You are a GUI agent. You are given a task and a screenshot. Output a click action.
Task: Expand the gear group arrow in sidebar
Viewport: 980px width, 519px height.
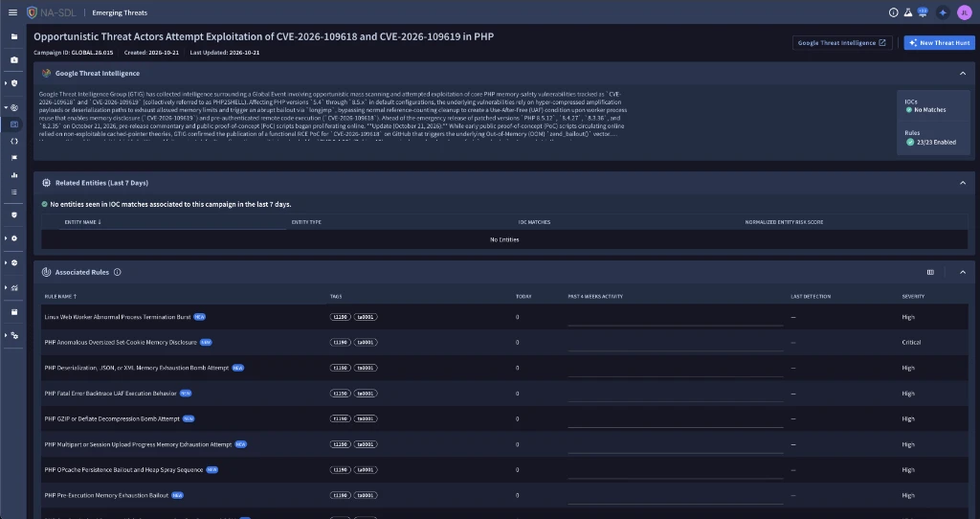[7, 238]
